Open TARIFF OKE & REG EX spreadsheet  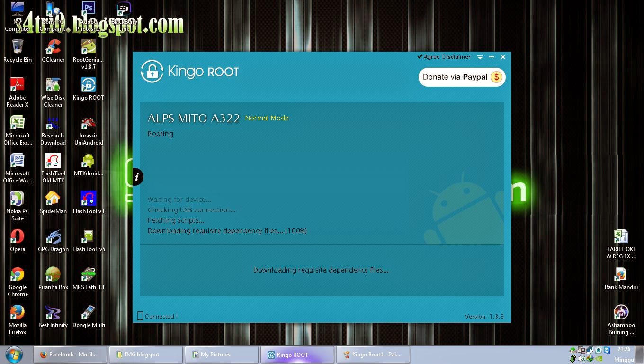621,244
